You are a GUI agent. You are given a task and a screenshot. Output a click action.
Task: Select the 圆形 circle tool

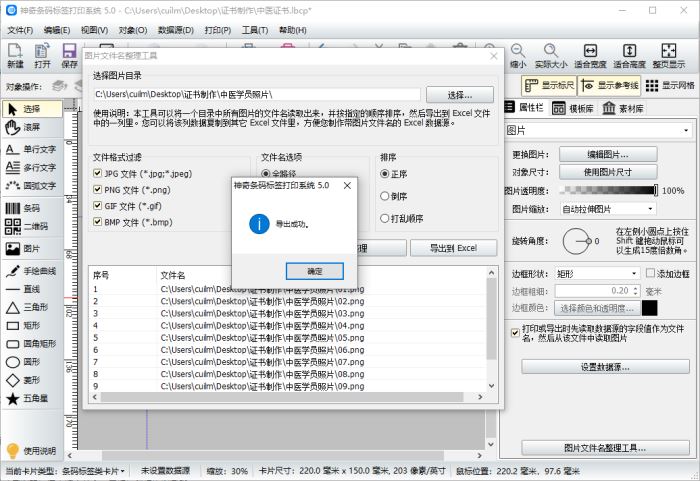pyautogui.click(x=32, y=362)
